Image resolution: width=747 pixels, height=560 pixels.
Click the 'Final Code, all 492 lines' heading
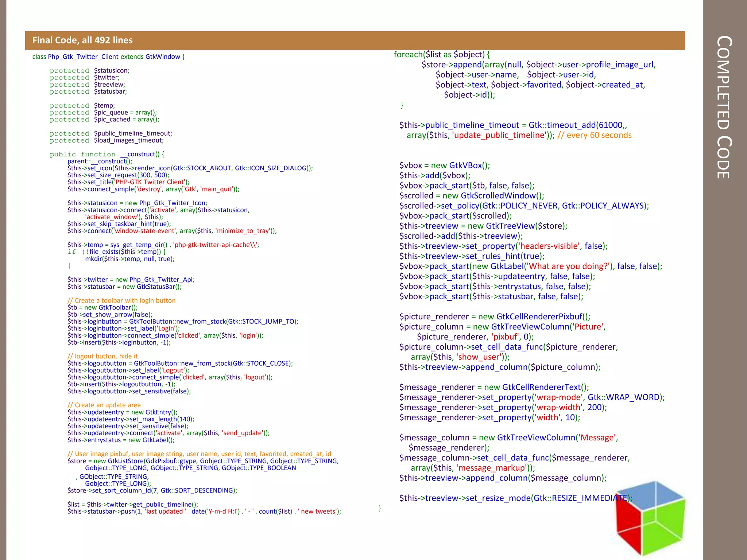click(x=82, y=40)
